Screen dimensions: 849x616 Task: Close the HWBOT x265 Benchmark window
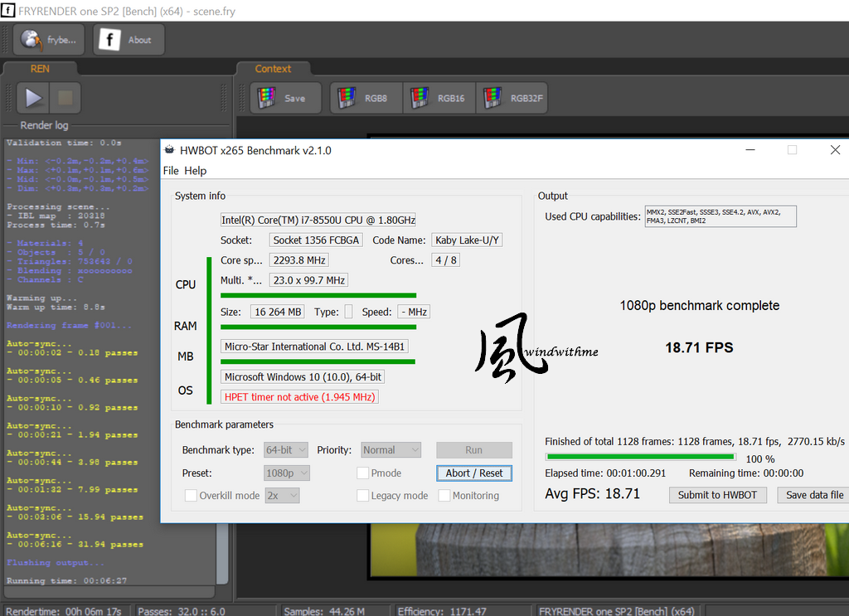click(x=835, y=150)
